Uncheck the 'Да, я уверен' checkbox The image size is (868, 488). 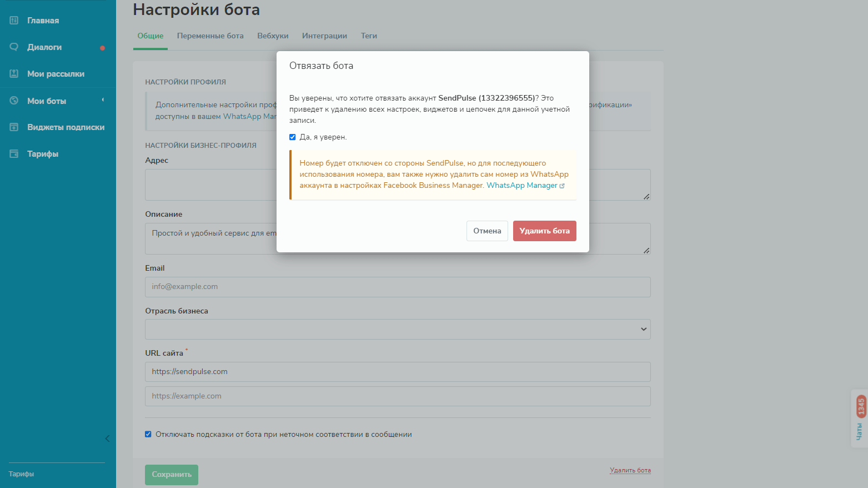pyautogui.click(x=293, y=137)
